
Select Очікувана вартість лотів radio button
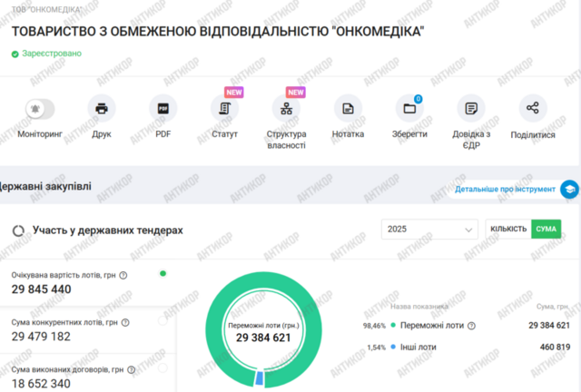[x=162, y=273]
